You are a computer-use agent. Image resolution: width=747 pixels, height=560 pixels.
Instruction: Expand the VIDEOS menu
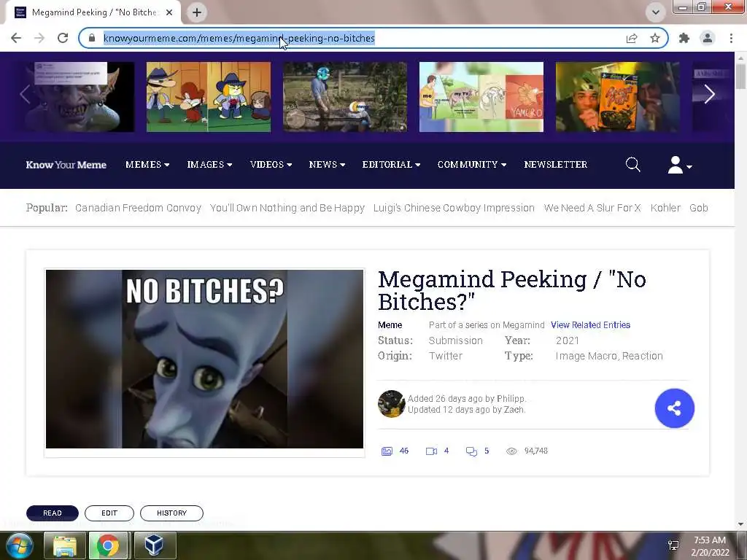pos(271,165)
